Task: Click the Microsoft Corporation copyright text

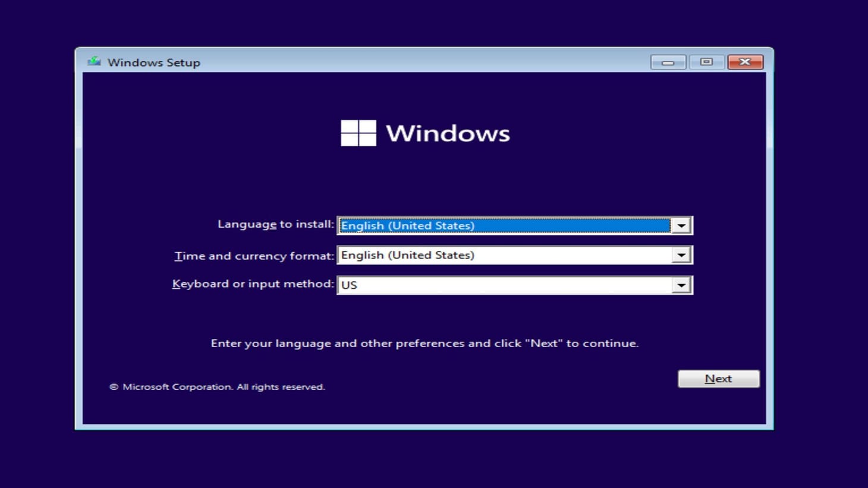Action: [217, 386]
